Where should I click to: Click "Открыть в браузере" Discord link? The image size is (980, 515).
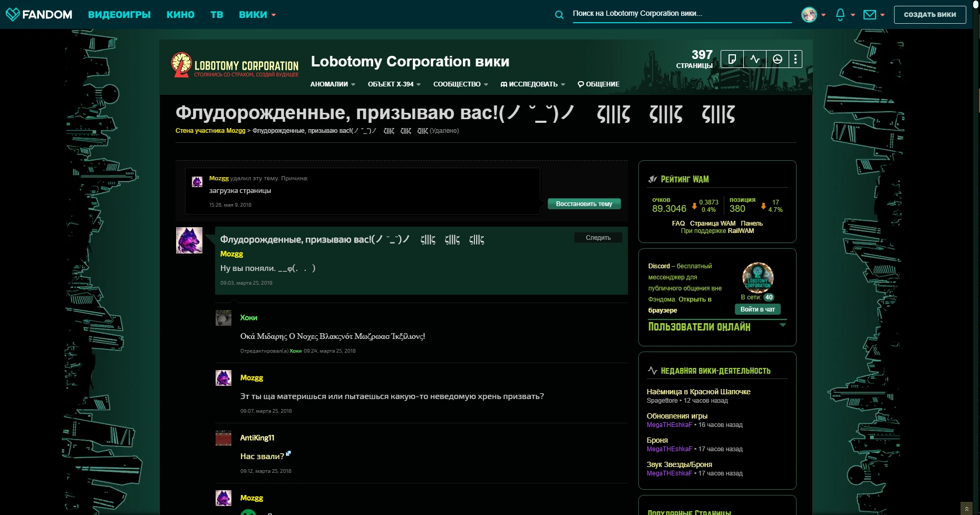click(x=680, y=305)
